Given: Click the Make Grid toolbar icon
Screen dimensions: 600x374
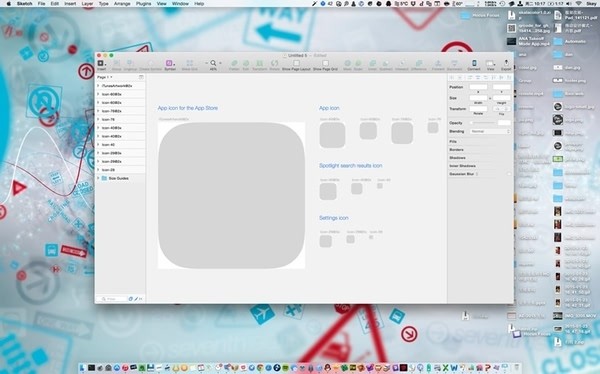Looking at the screenshot, I should [x=189, y=64].
